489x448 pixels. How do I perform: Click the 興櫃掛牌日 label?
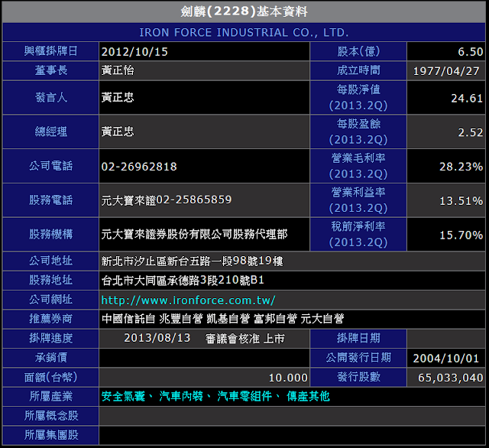(x=51, y=51)
